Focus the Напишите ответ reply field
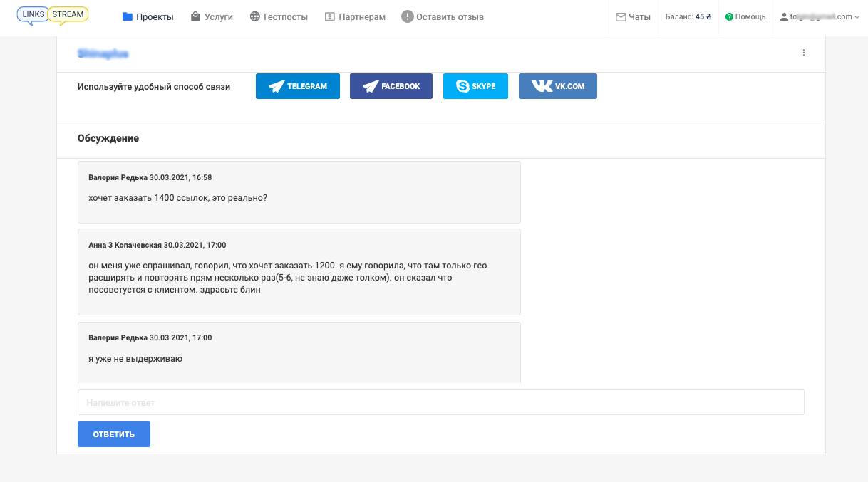Screen dimensions: 868x482 pyautogui.click(x=440, y=402)
